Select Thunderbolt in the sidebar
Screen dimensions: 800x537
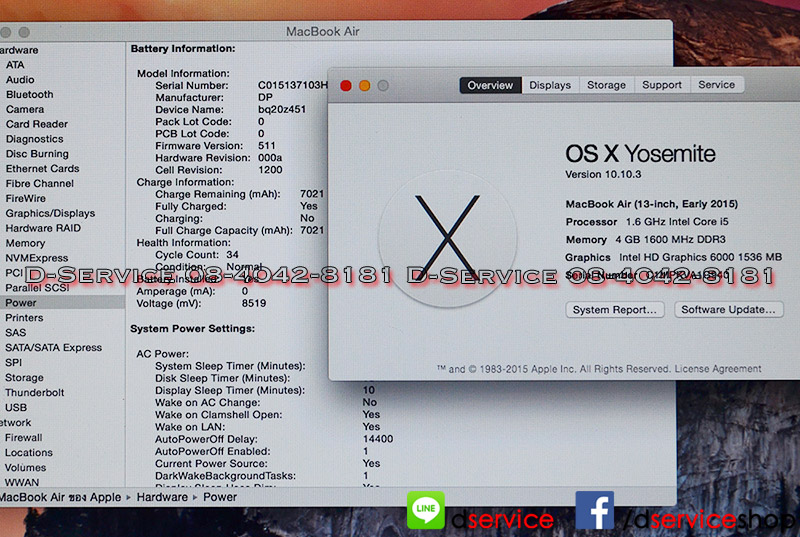35,392
